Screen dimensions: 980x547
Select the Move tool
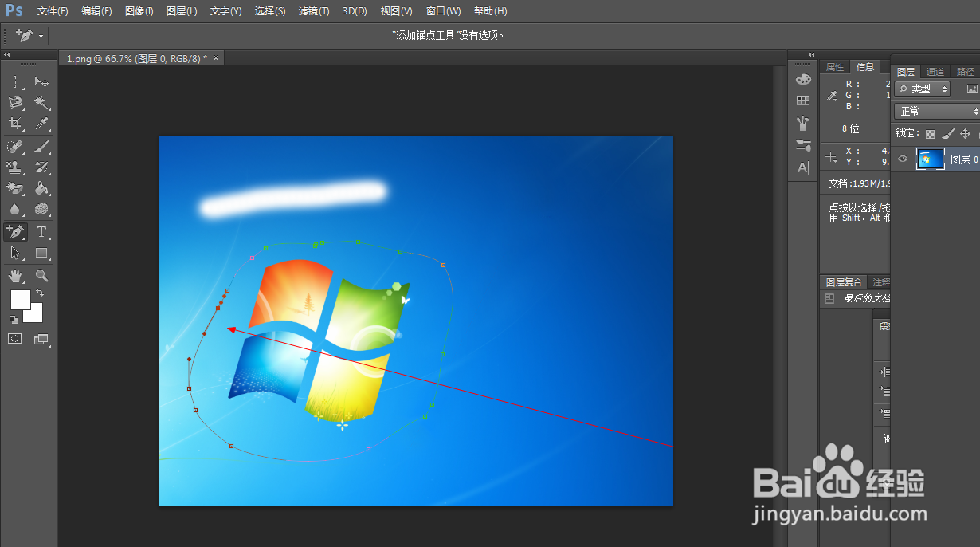(41, 81)
